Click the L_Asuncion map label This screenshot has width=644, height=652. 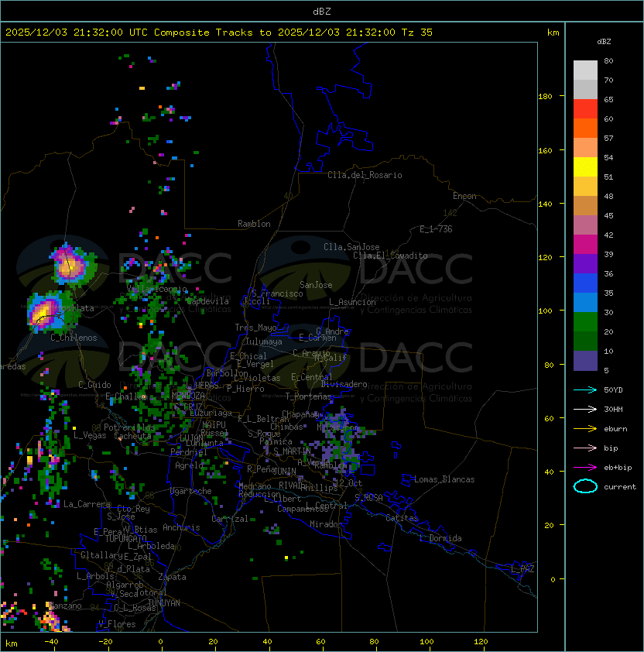coord(352,302)
